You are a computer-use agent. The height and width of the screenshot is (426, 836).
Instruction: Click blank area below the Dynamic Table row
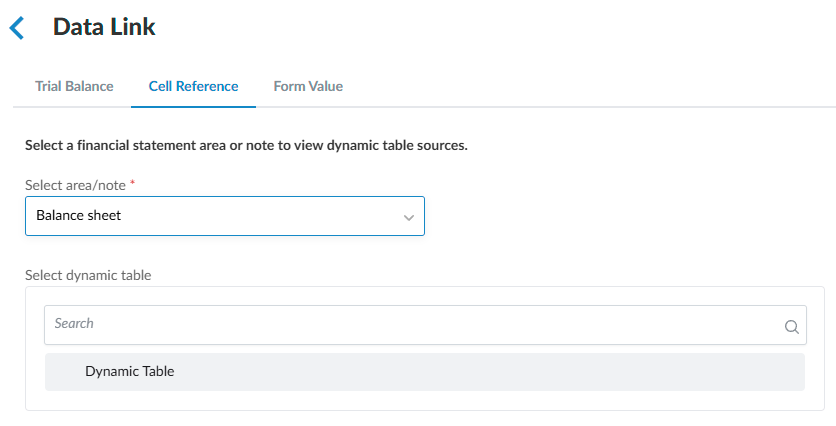[424, 400]
